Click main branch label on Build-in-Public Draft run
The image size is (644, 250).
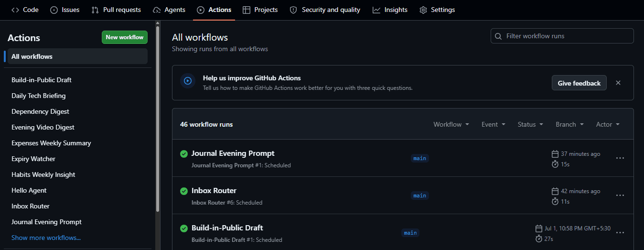pos(410,233)
